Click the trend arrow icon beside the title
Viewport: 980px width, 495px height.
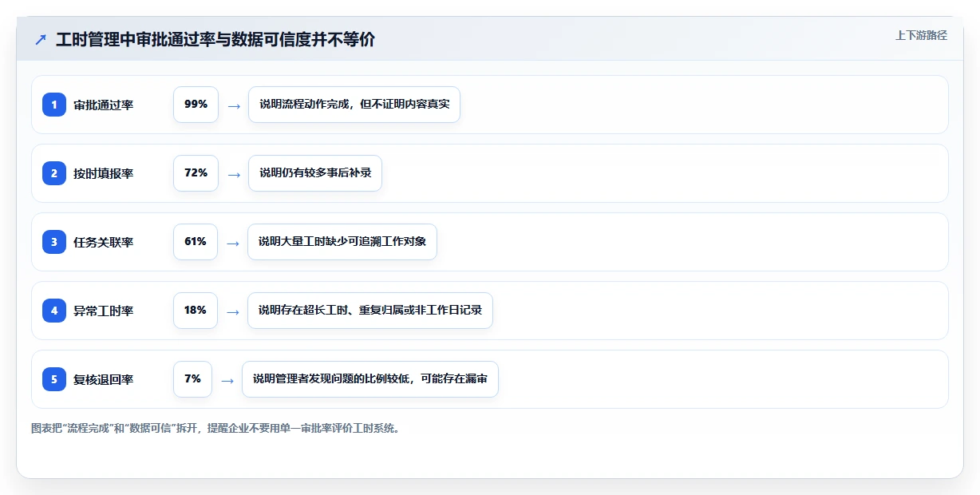point(41,39)
